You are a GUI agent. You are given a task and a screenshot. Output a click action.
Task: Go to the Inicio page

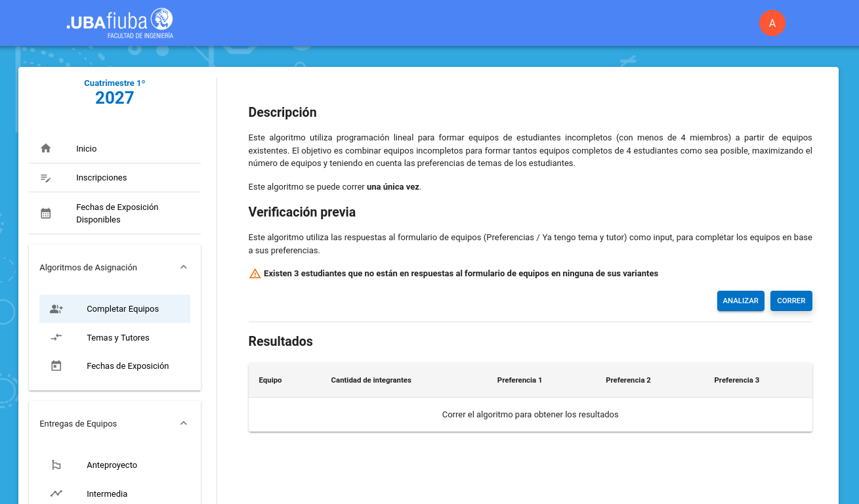pyautogui.click(x=86, y=149)
